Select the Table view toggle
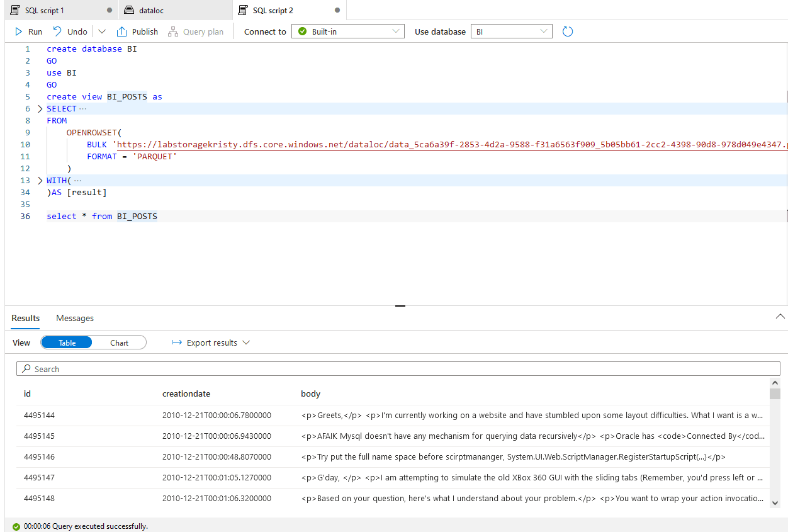Viewport: 788px width, 532px height. click(x=67, y=342)
